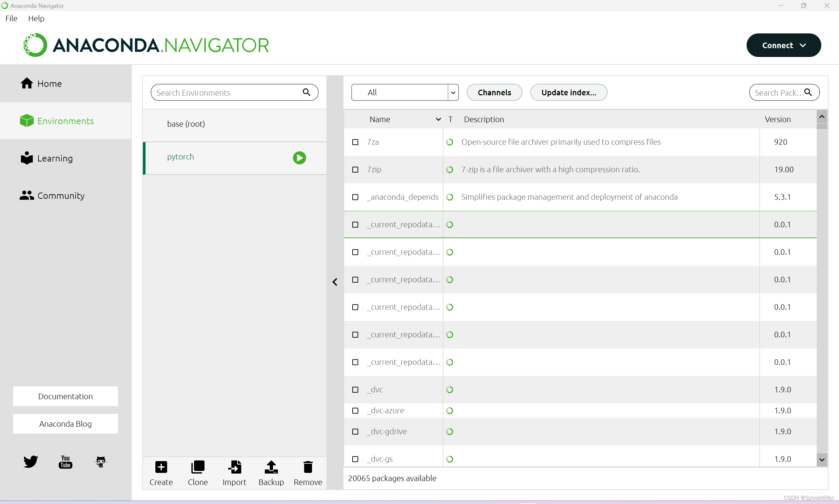Viewport: 839px width, 504px height.
Task: Click the Import environment icon
Action: click(234, 467)
